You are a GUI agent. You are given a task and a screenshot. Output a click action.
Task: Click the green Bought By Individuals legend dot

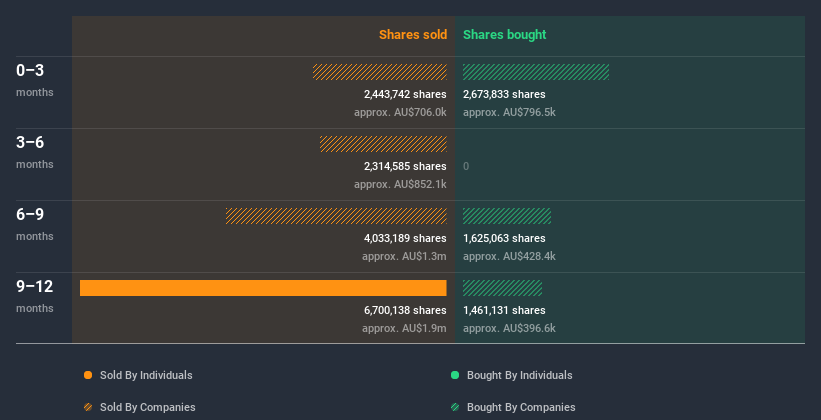[x=455, y=375]
